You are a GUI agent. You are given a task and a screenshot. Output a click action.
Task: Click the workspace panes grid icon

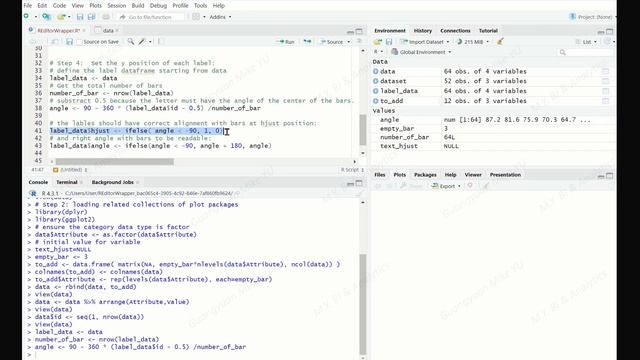(x=196, y=17)
